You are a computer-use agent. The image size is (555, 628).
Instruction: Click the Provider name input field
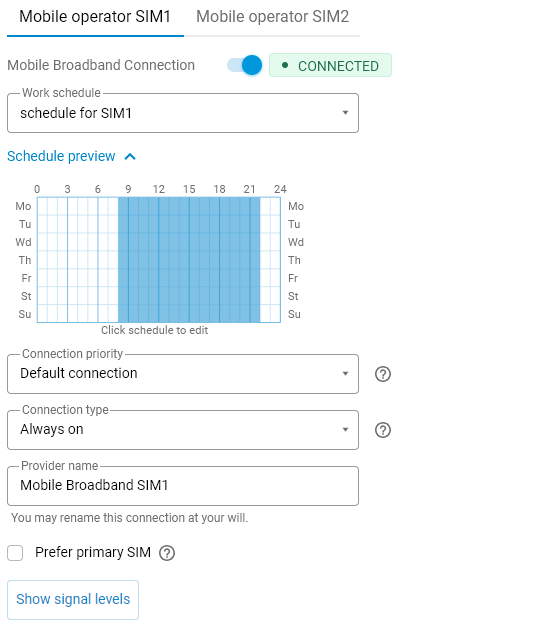click(x=183, y=486)
